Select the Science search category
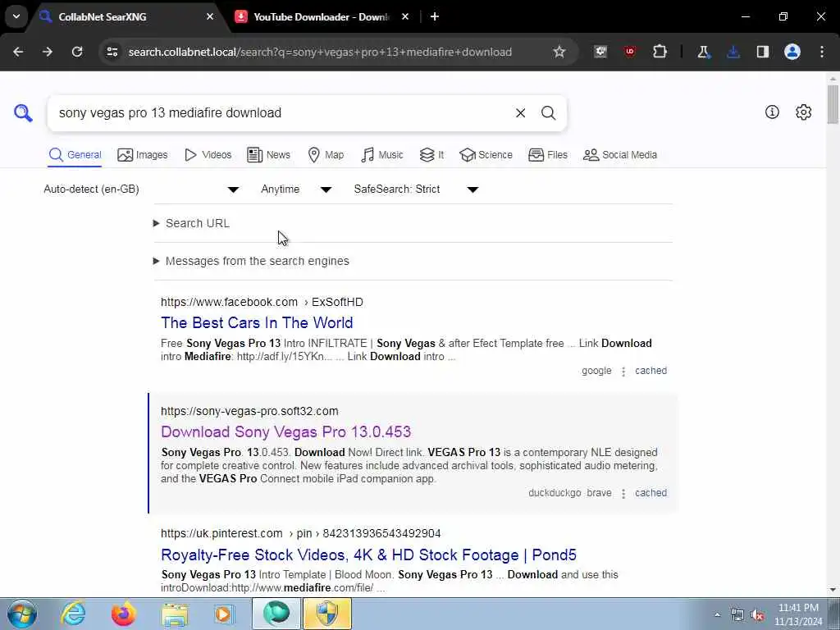 (x=486, y=155)
